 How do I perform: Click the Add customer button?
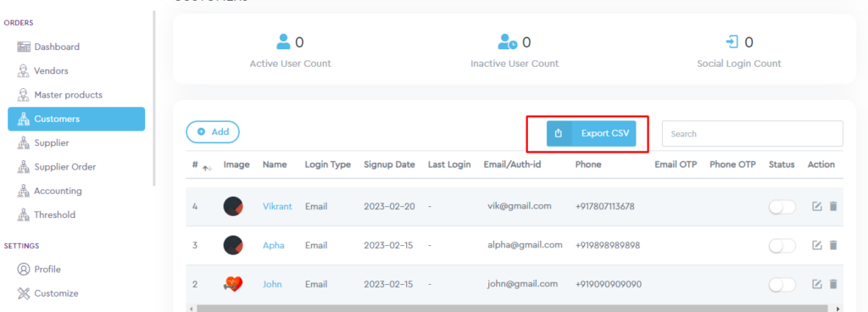[213, 131]
